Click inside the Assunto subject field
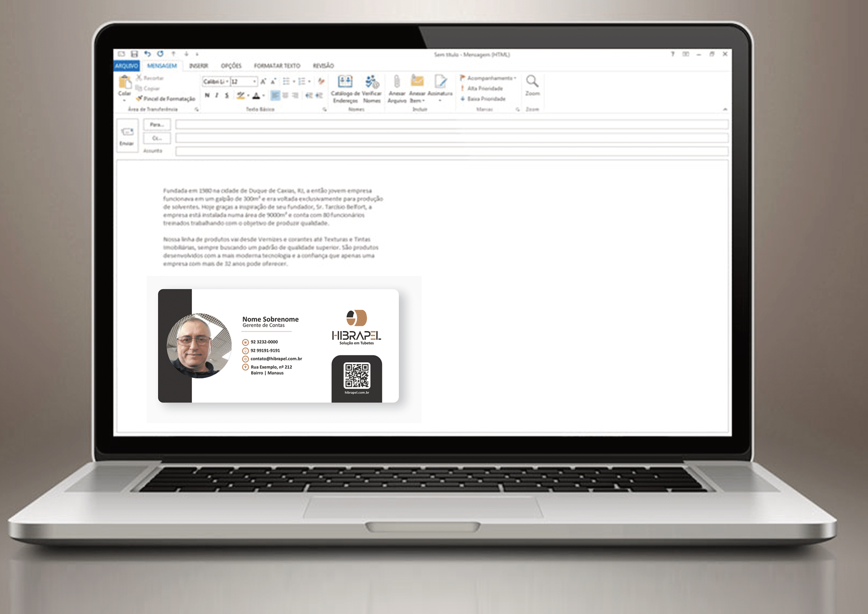The image size is (868, 614). [451, 151]
